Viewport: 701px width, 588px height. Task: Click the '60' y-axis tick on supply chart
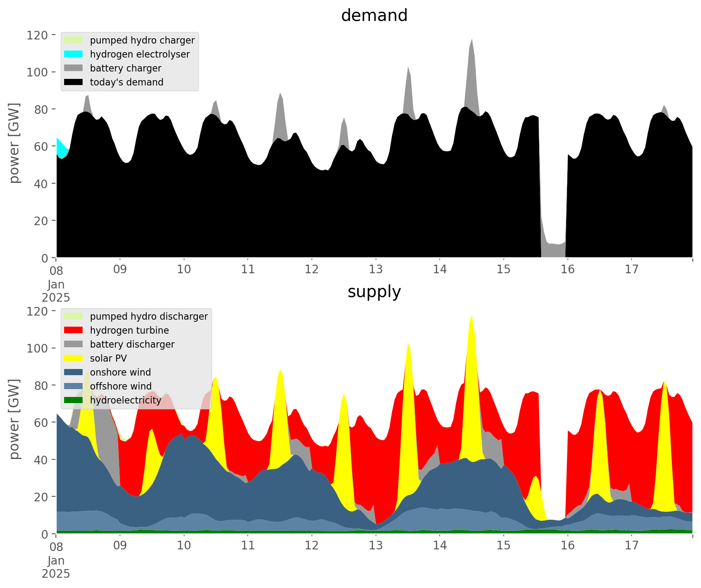pos(41,422)
